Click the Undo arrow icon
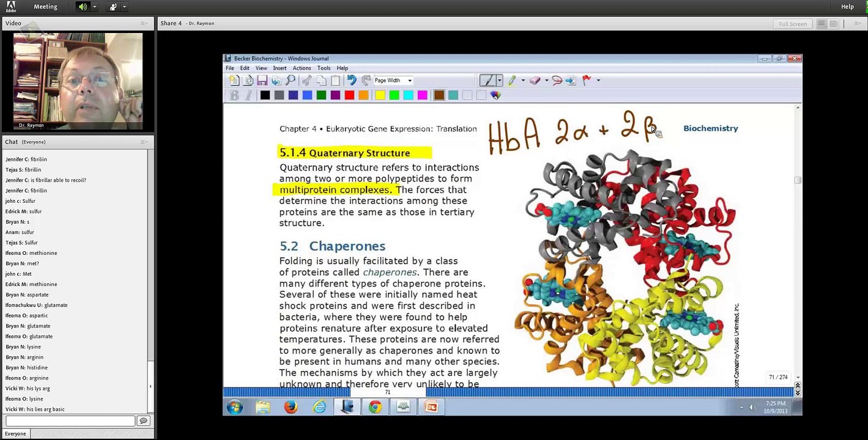This screenshot has height=440, width=868. click(351, 81)
